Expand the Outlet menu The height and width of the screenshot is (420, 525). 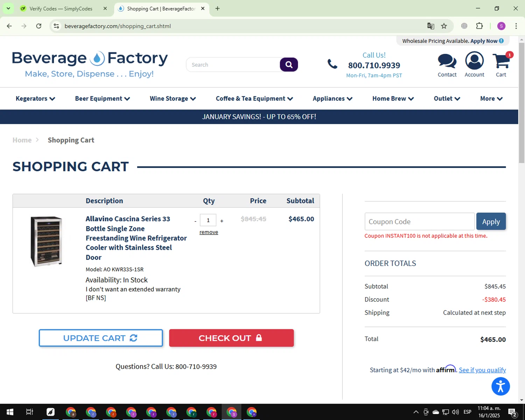click(447, 99)
